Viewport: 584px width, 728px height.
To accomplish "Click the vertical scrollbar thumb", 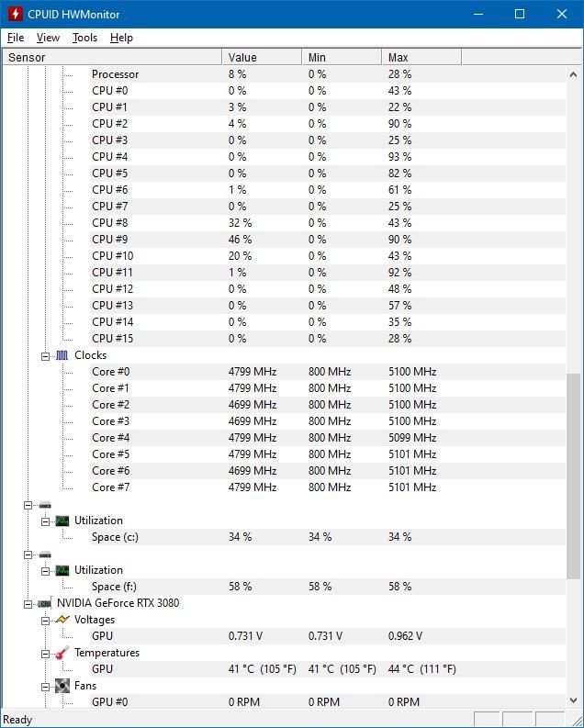I will (x=574, y=476).
